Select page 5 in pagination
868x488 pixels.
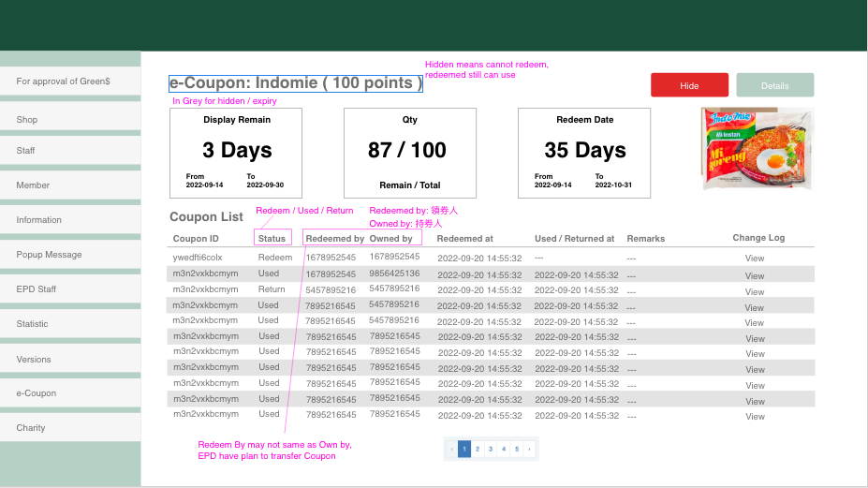pos(517,450)
